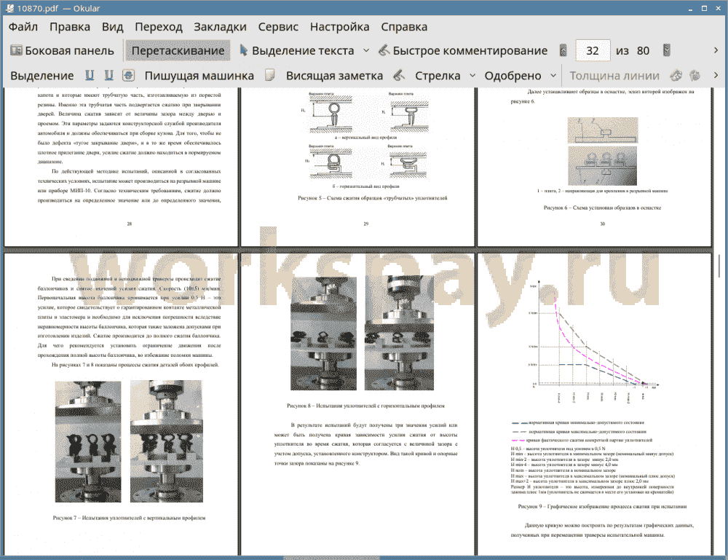Choose the Пишущая машинка typewriter tool
728x560 pixels.
point(199,76)
